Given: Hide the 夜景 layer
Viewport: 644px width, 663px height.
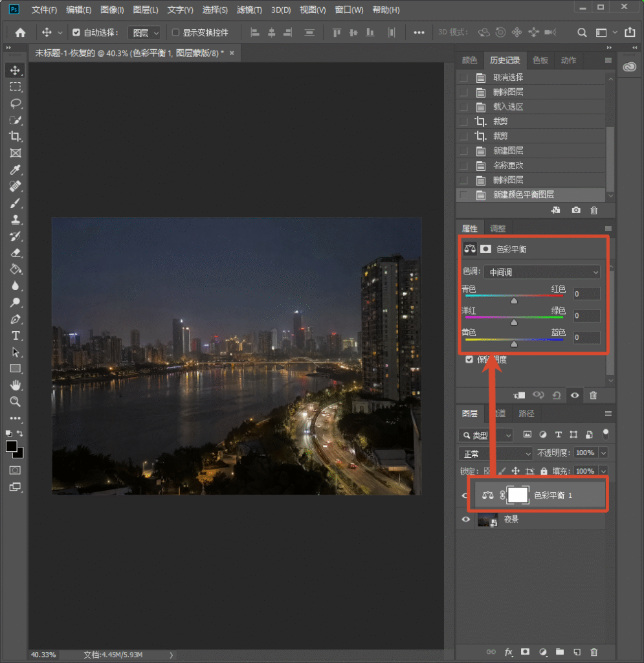Looking at the screenshot, I should [x=465, y=519].
